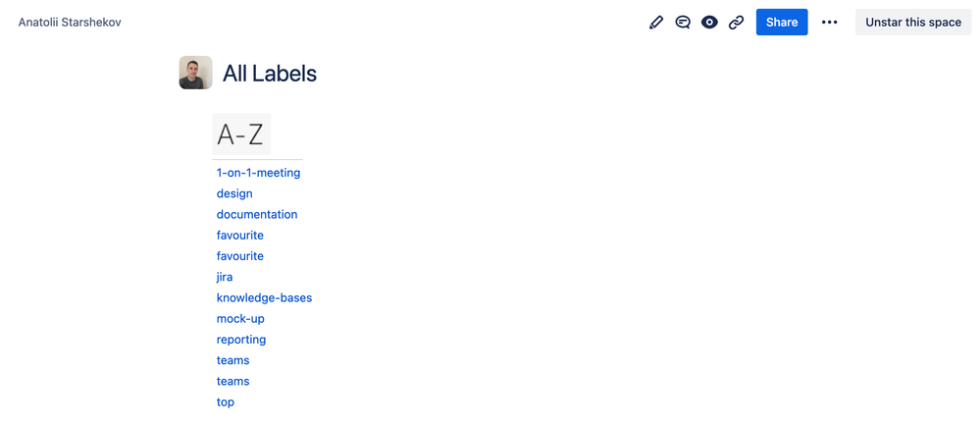Viewport: 980px width, 426px height.
Task: Toggle the watch page eye icon
Action: pos(709,23)
